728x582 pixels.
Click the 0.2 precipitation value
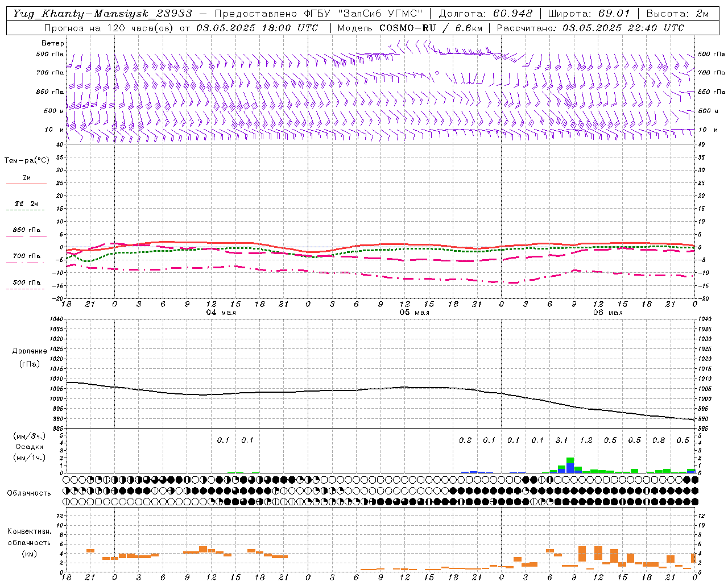[465, 440]
